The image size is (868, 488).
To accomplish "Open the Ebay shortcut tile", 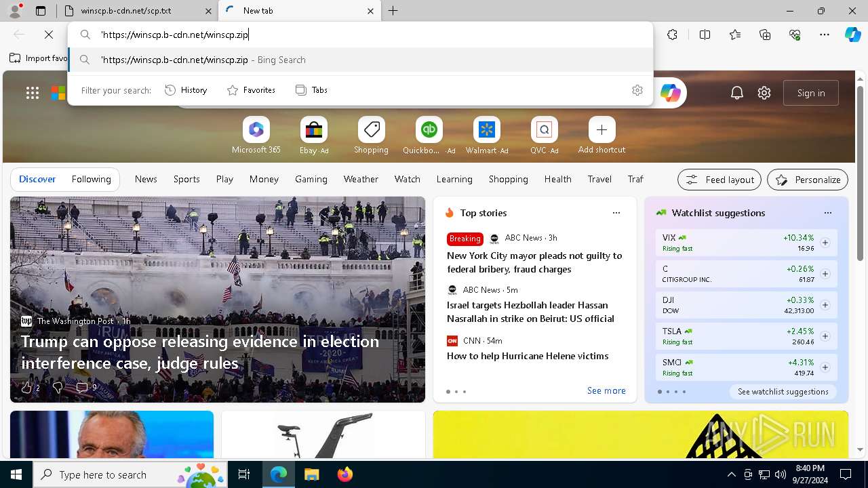I will pos(313,136).
